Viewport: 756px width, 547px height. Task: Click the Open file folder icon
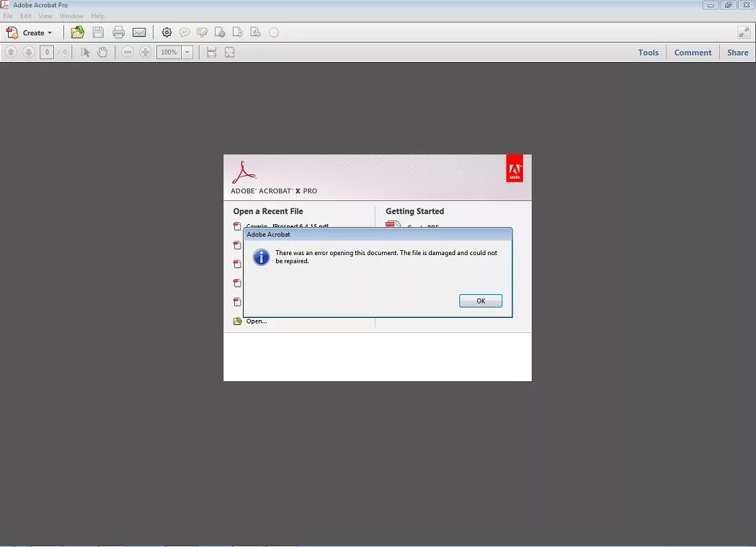77,32
